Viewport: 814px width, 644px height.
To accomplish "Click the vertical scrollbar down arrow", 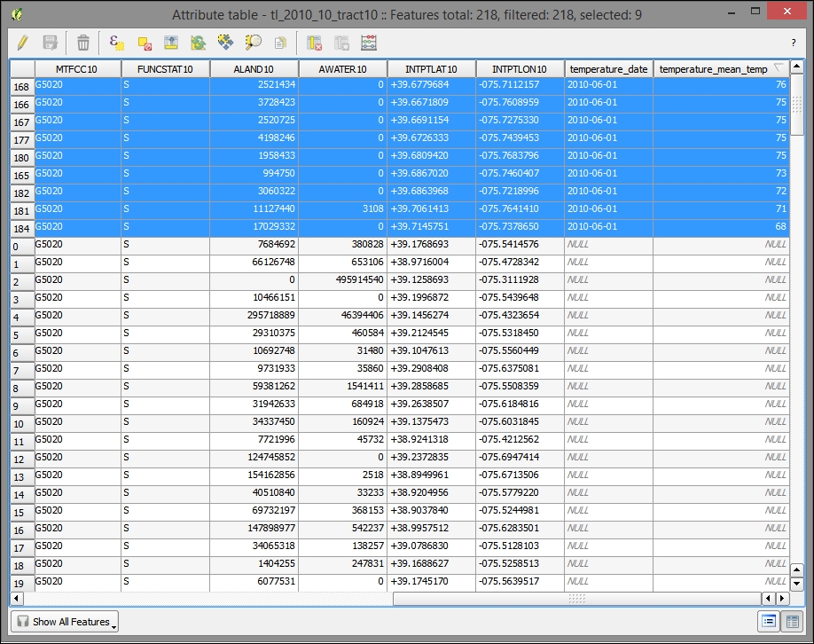I will pos(797,584).
